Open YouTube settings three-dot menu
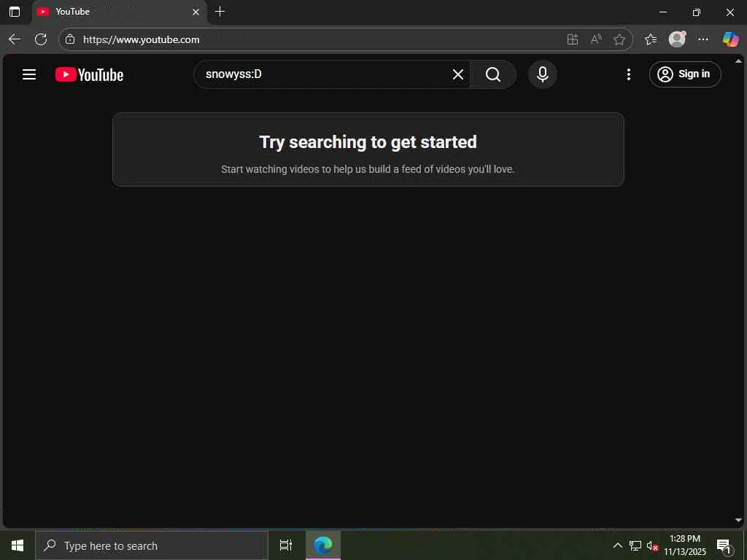Image resolution: width=747 pixels, height=560 pixels. click(628, 74)
